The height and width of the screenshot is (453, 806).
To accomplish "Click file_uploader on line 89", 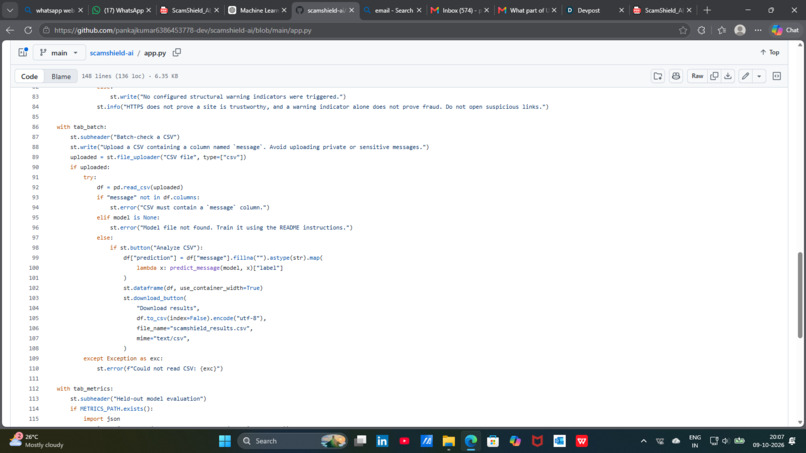I will click(x=137, y=157).
